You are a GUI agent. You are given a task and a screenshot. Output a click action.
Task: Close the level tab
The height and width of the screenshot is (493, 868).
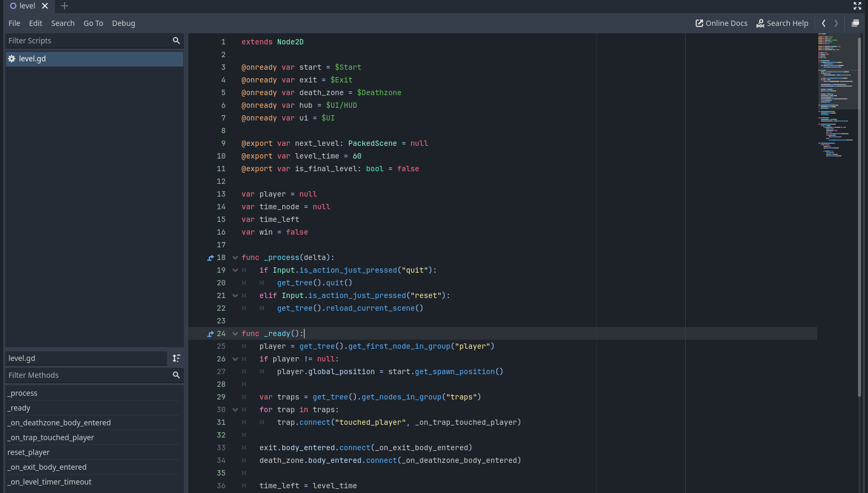point(45,6)
